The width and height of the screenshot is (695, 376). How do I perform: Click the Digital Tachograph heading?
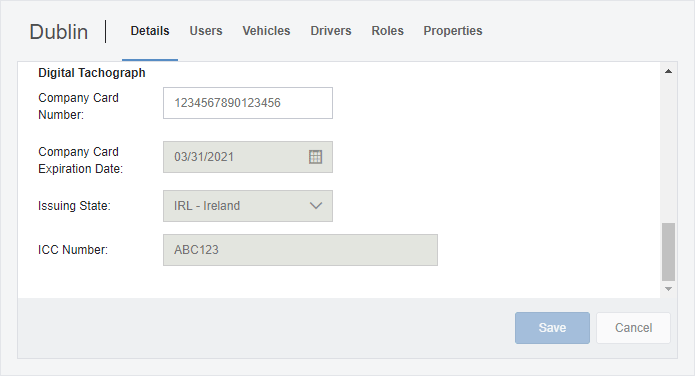point(92,73)
